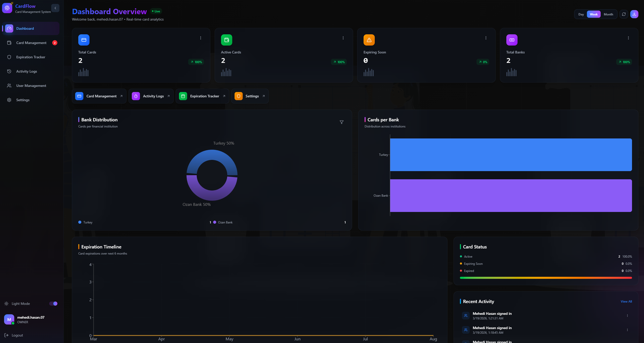Open the Active Cards options menu
This screenshot has width=644, height=343.
coord(343,38)
